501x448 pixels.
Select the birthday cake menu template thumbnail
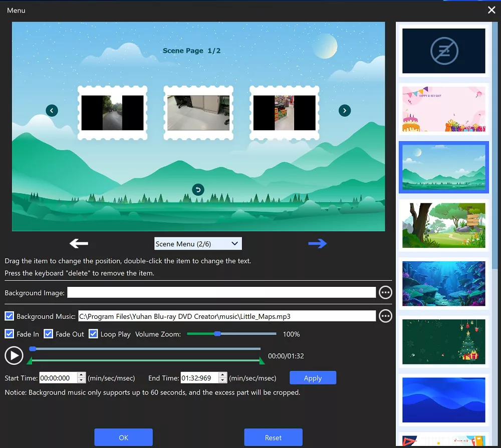444,109
